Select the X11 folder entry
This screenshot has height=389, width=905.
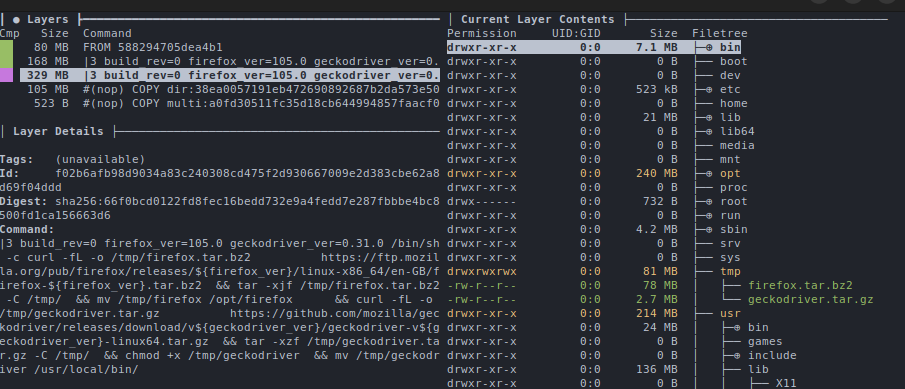pos(786,383)
